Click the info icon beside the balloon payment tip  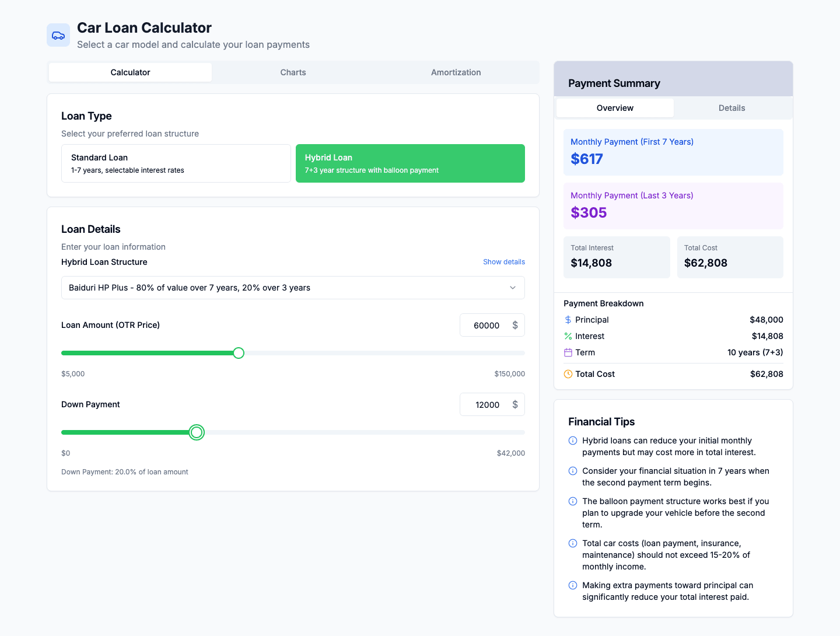click(x=573, y=501)
